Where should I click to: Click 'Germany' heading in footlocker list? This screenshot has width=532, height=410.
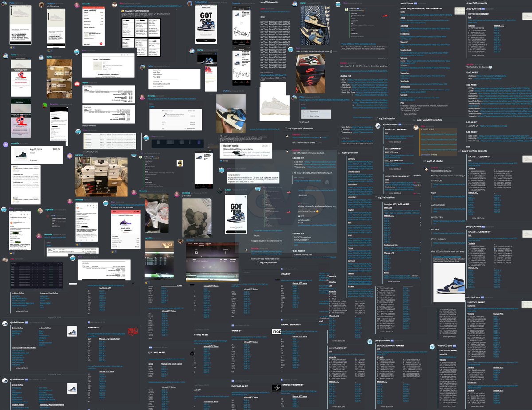tap(352, 159)
